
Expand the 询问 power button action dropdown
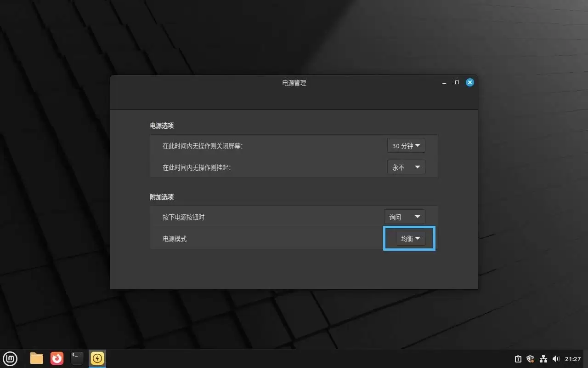[x=404, y=217]
